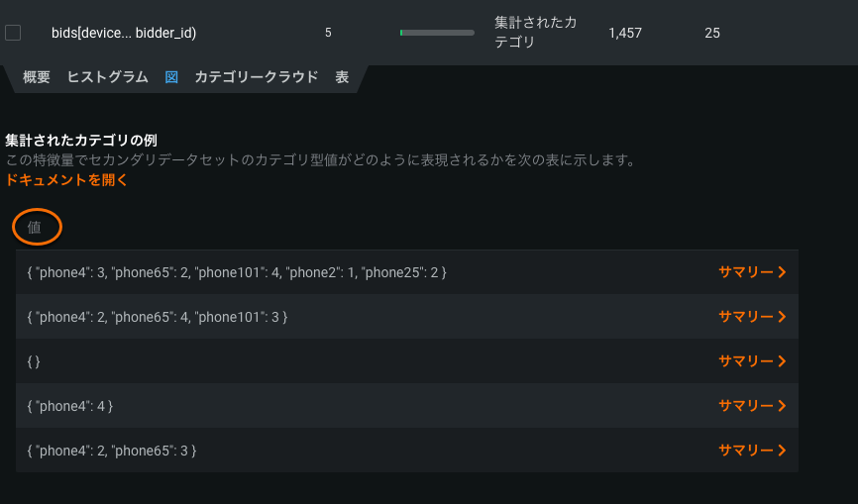Open the 概要 tab

click(x=37, y=77)
